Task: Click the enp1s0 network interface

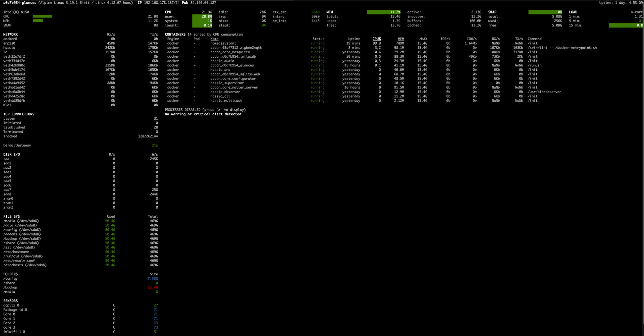Action: [9, 43]
